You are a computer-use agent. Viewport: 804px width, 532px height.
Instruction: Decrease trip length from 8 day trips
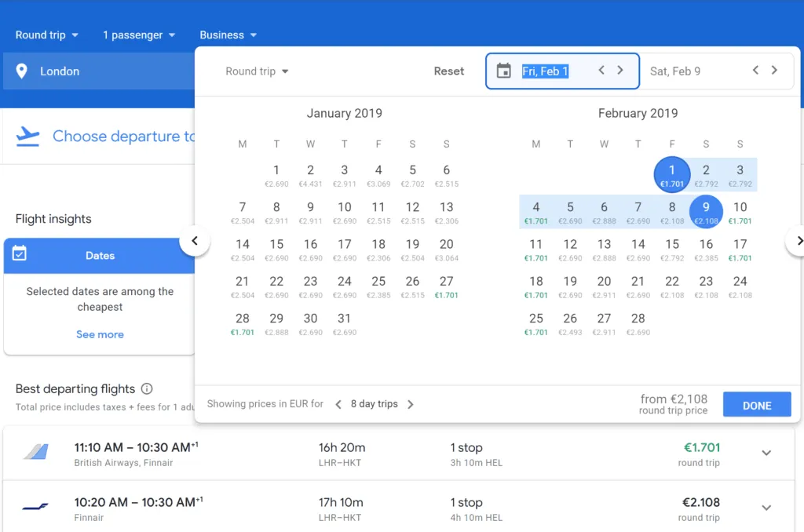coord(338,404)
